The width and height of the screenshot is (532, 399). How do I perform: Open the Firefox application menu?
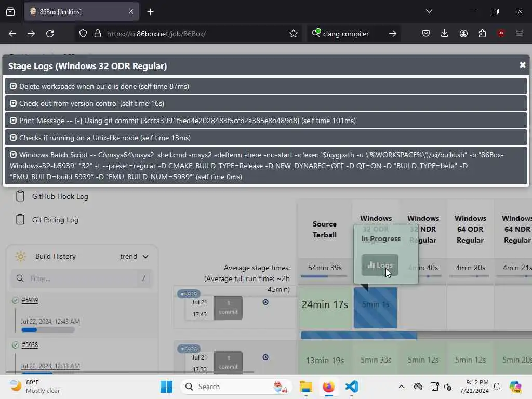coord(520,33)
